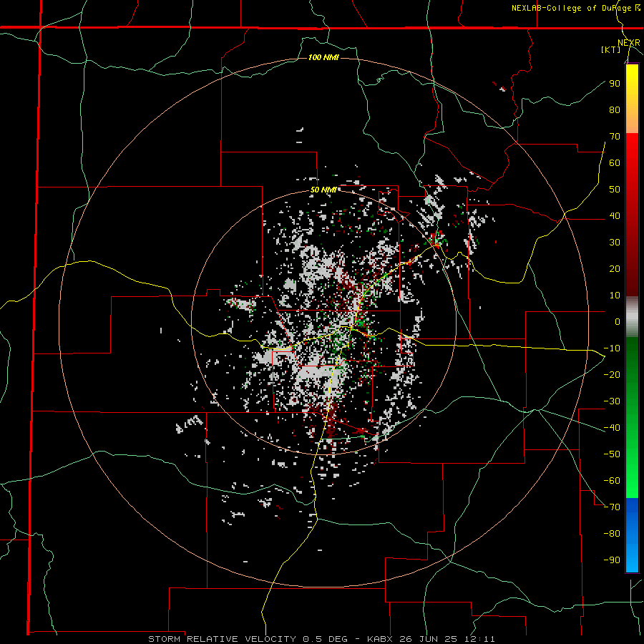Click the -10 value on the color scale

pyautogui.click(x=612, y=348)
